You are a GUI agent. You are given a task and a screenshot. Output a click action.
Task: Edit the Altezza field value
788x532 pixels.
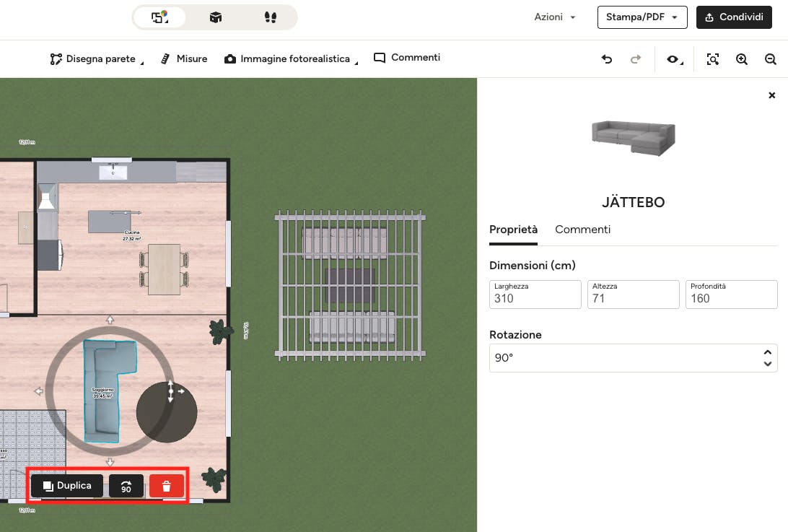[634, 295]
